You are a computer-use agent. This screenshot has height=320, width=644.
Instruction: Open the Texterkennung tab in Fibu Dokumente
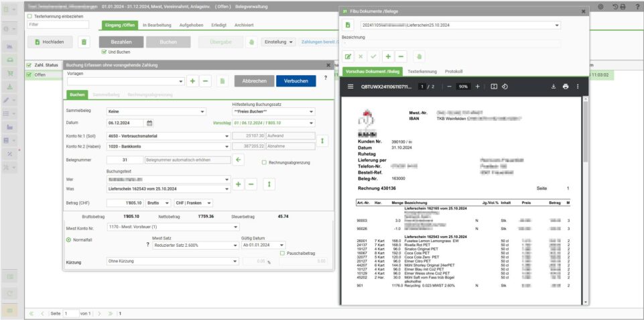point(422,72)
